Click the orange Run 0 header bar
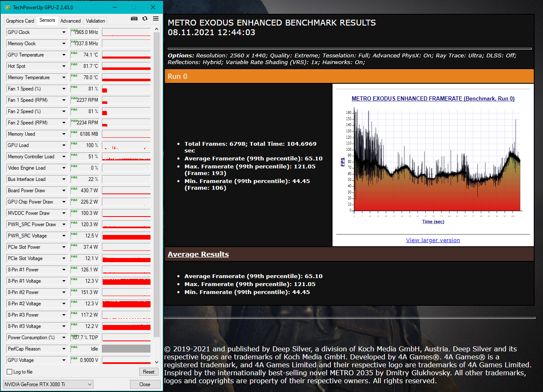Viewport: 543px width, 392px height. [349, 76]
